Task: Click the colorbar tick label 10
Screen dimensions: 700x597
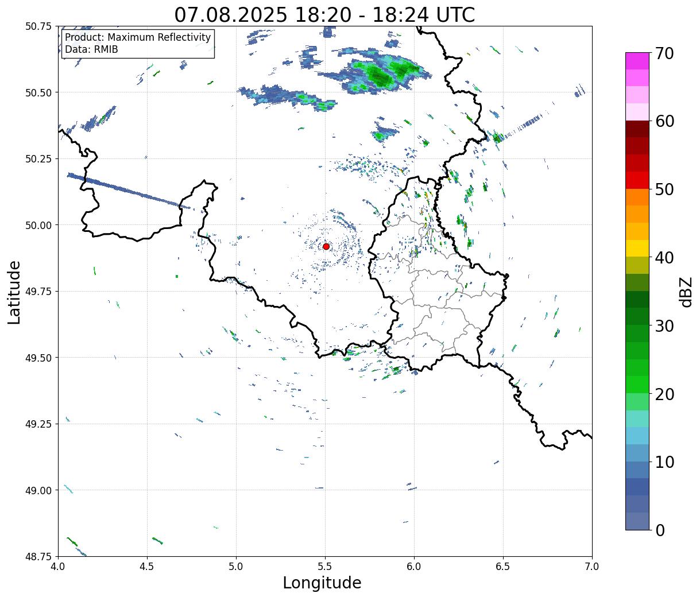Action: (664, 462)
